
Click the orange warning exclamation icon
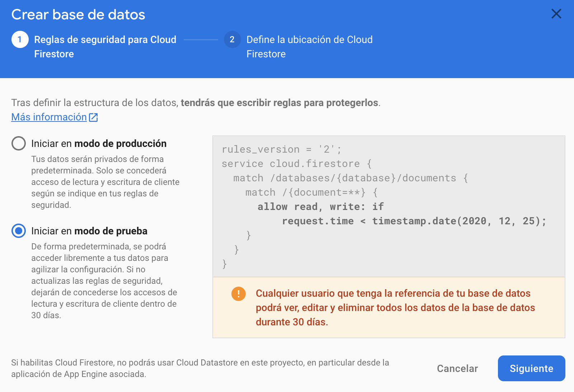click(239, 294)
